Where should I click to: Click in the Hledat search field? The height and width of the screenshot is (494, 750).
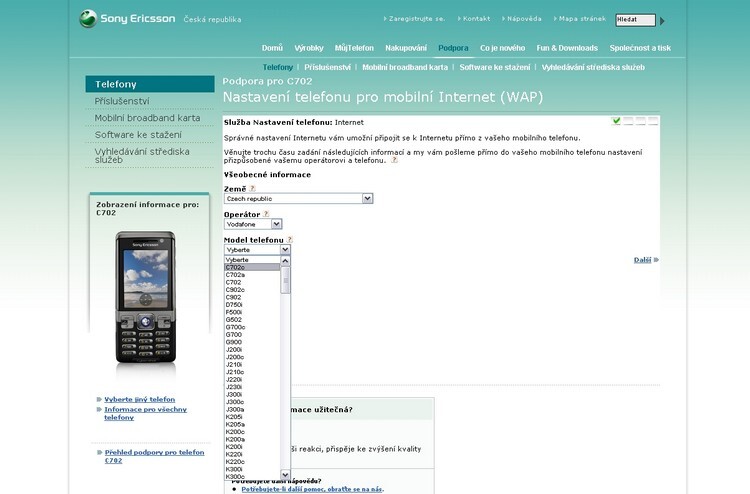pyautogui.click(x=635, y=20)
